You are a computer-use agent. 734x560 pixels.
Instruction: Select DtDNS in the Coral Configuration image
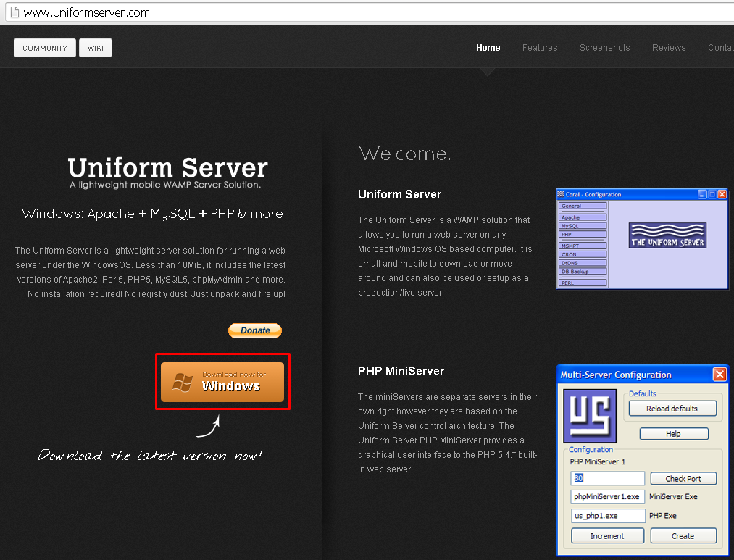pos(583,263)
